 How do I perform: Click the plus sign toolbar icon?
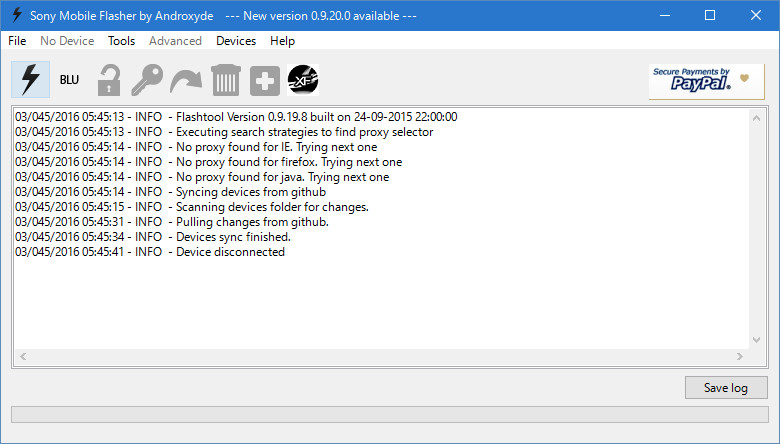(x=265, y=80)
